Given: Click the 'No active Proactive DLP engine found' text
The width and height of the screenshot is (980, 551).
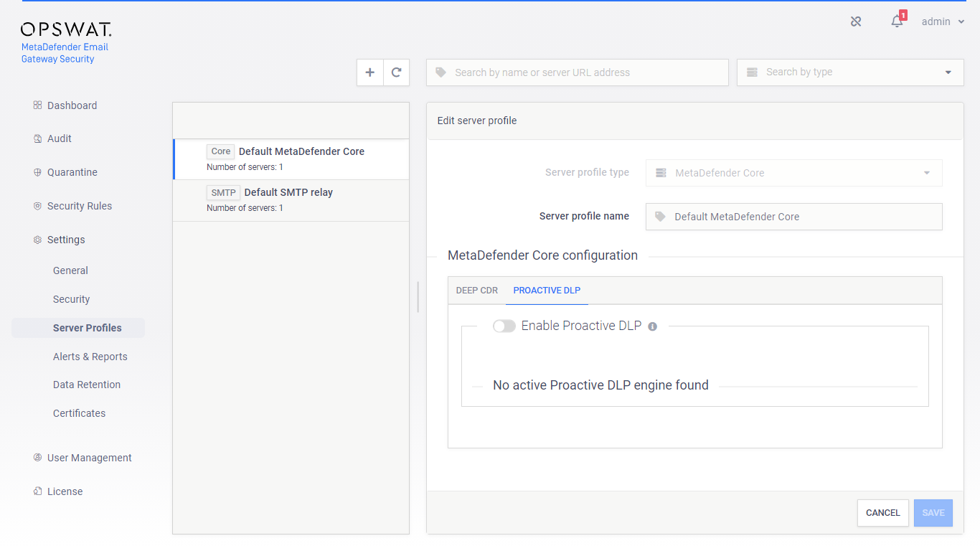Looking at the screenshot, I should click(x=600, y=385).
